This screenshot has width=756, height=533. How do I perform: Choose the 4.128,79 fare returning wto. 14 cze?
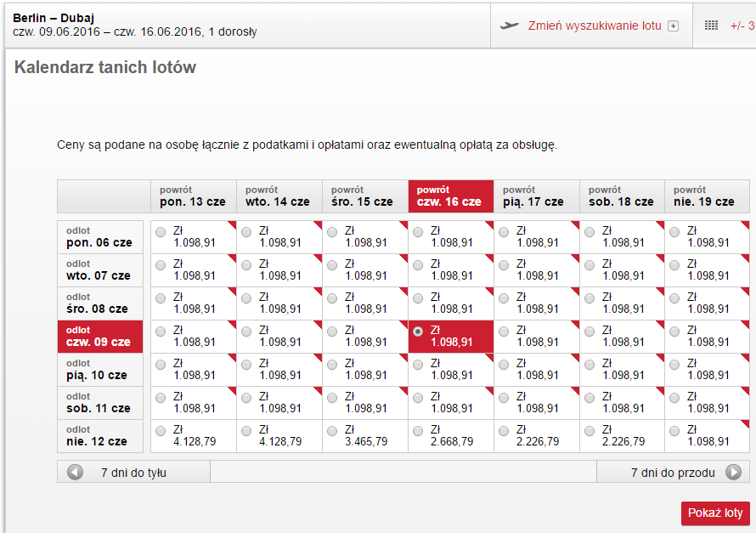pos(246,431)
